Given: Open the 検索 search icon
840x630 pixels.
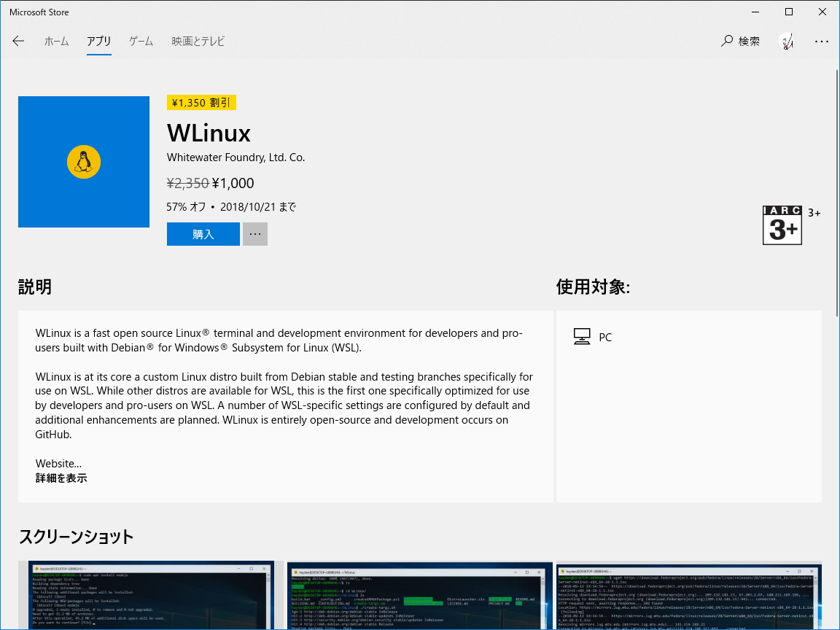Looking at the screenshot, I should (x=740, y=42).
